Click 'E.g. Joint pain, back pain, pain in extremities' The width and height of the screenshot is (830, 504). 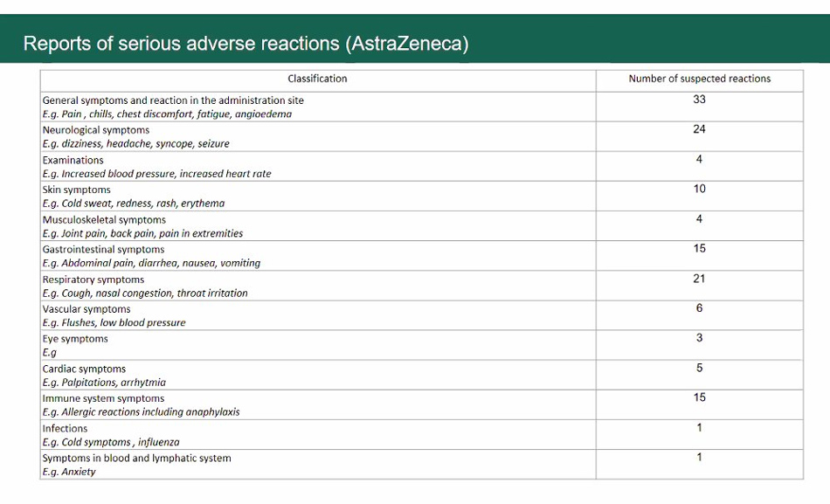point(142,233)
